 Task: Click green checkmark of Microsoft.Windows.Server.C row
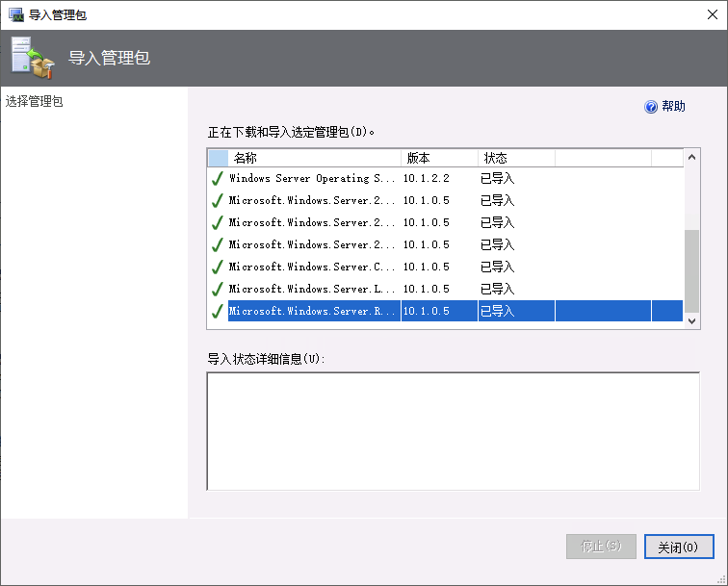(218, 267)
